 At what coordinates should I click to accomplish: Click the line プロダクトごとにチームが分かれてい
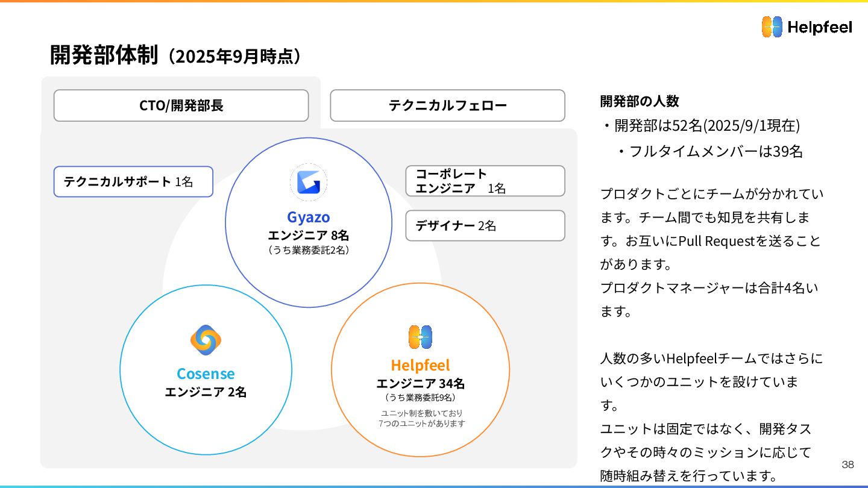(x=712, y=195)
